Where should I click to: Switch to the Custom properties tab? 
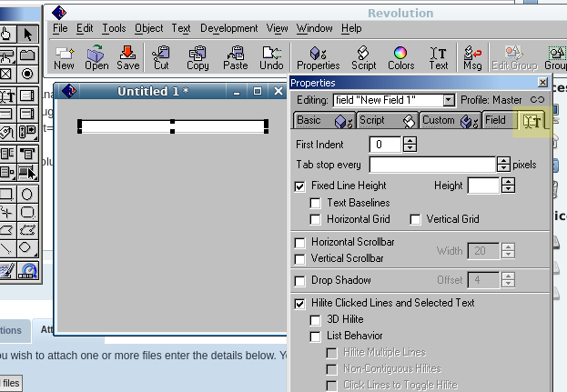tap(451, 120)
